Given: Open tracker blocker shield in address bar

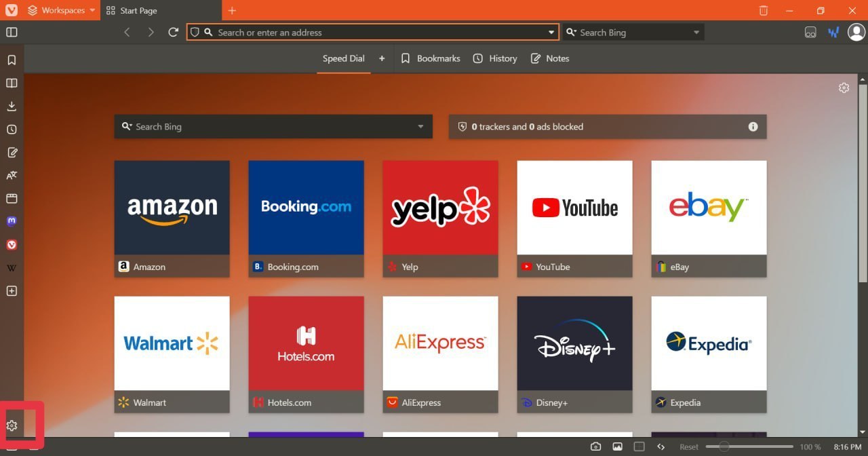Looking at the screenshot, I should (x=195, y=32).
